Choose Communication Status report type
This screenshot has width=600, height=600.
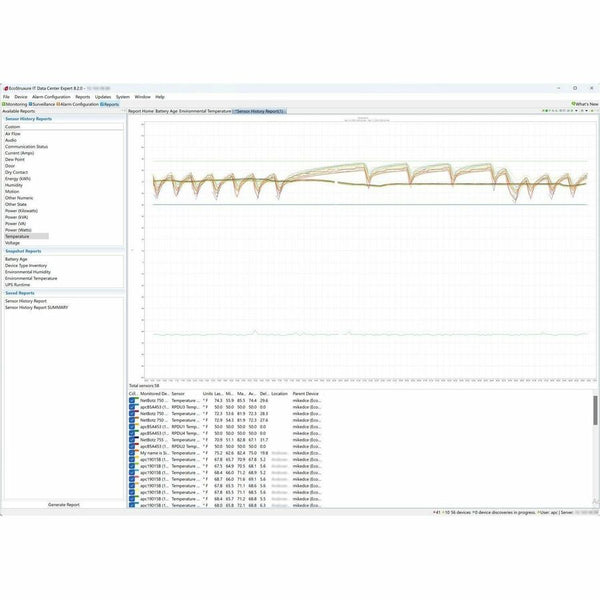[x=26, y=147]
